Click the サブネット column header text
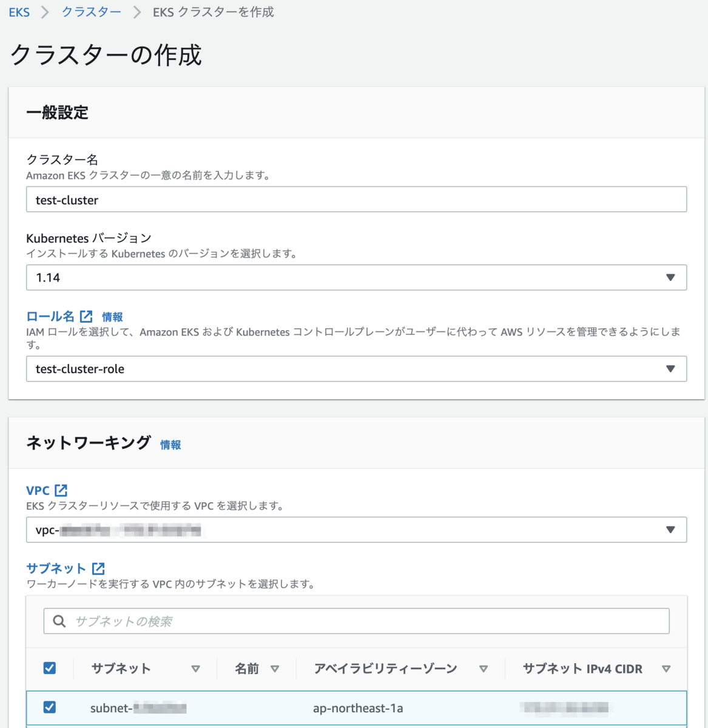The width and height of the screenshot is (708, 728). (x=121, y=669)
